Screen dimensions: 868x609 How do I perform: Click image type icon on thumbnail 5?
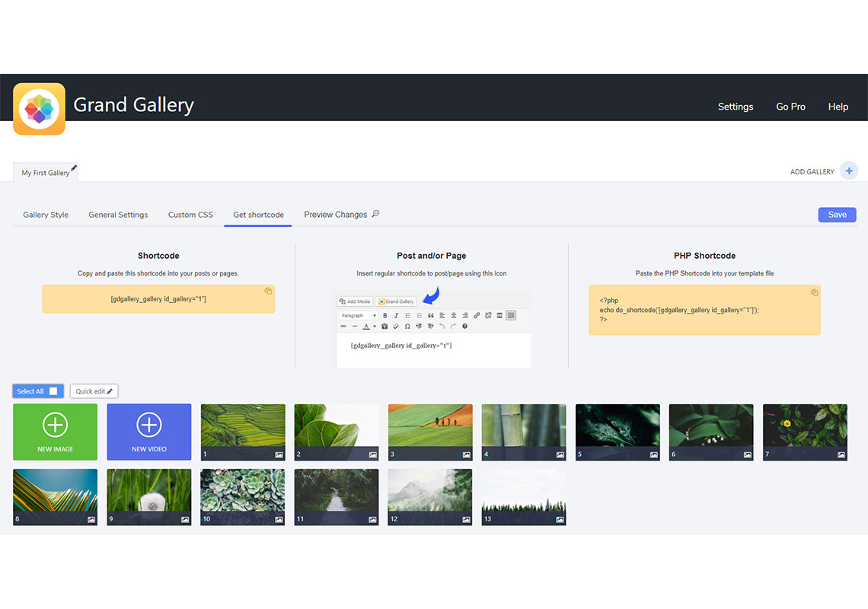(654, 455)
